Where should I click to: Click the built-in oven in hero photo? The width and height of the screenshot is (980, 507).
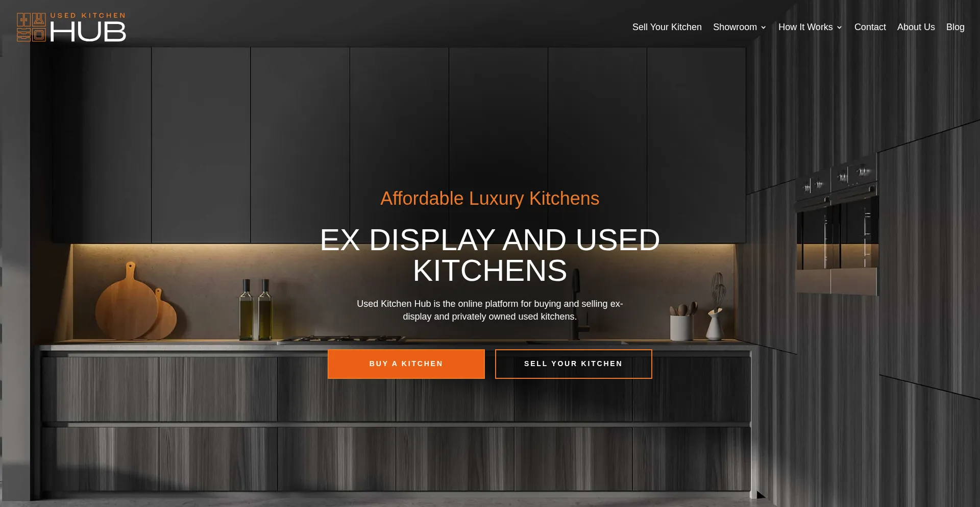pyautogui.click(x=837, y=229)
